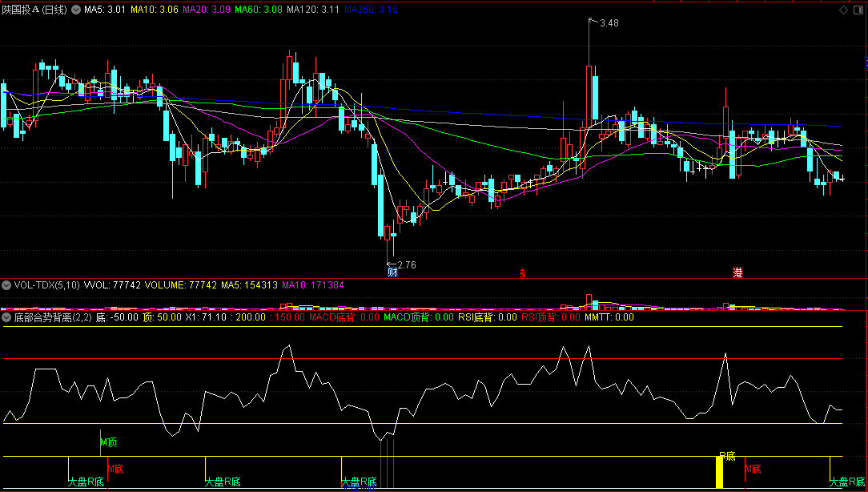Select the MA120: 3.11 label

point(313,10)
